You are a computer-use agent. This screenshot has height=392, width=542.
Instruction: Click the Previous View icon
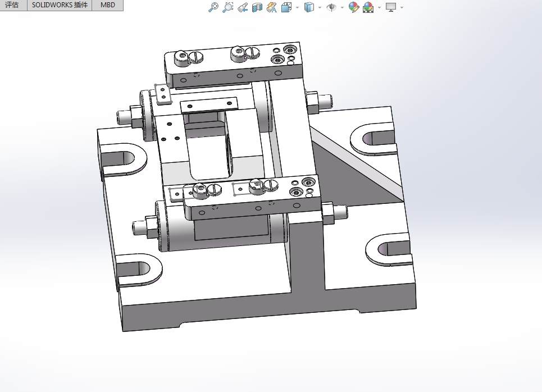243,7
